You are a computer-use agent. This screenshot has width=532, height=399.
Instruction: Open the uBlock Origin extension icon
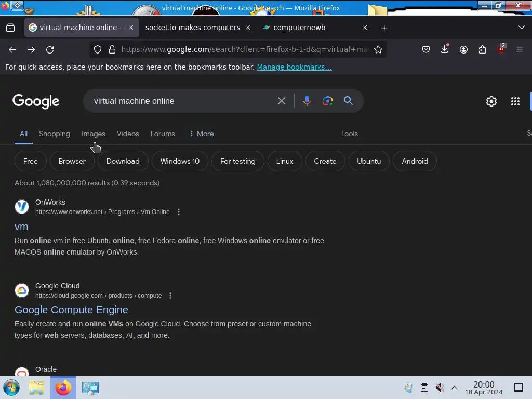(x=501, y=49)
